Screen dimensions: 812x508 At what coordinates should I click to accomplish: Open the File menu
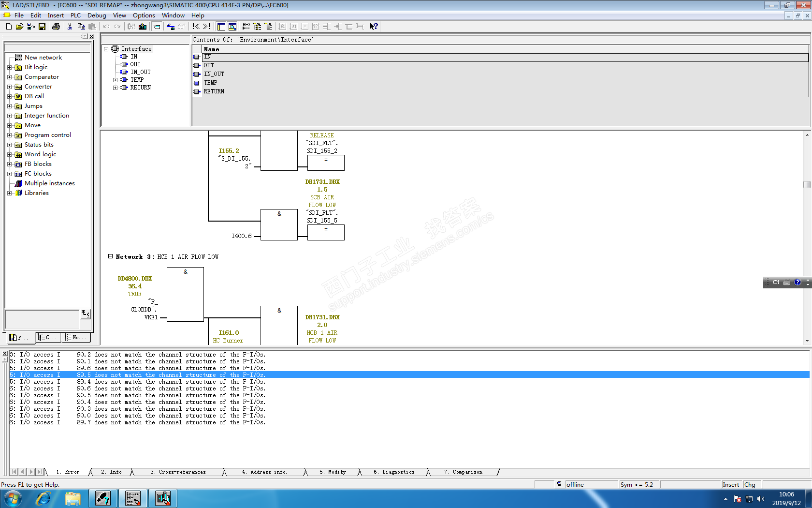19,15
